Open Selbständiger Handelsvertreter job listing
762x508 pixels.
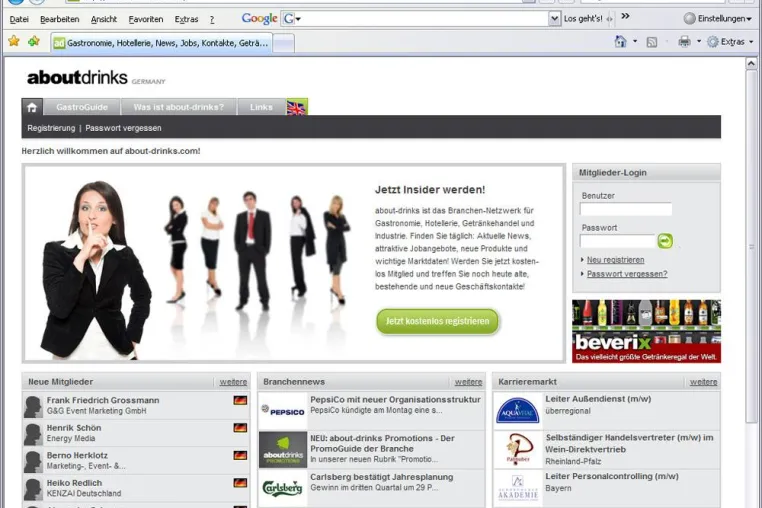(x=629, y=443)
